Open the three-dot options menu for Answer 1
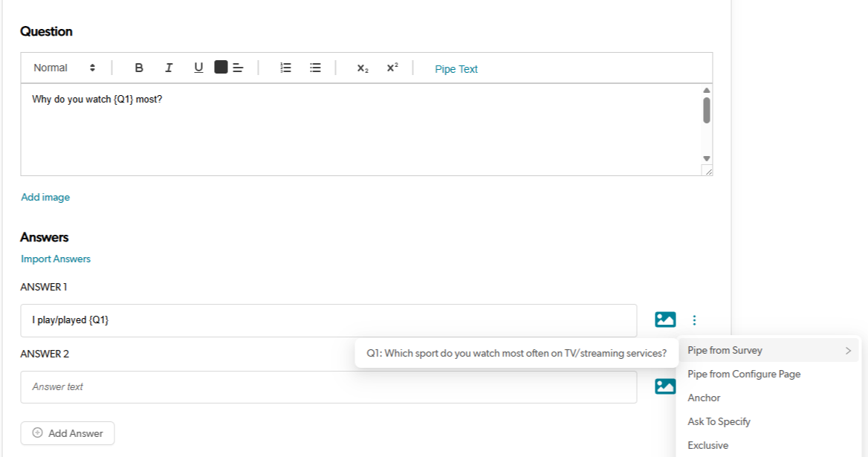The height and width of the screenshot is (457, 868). [x=694, y=320]
